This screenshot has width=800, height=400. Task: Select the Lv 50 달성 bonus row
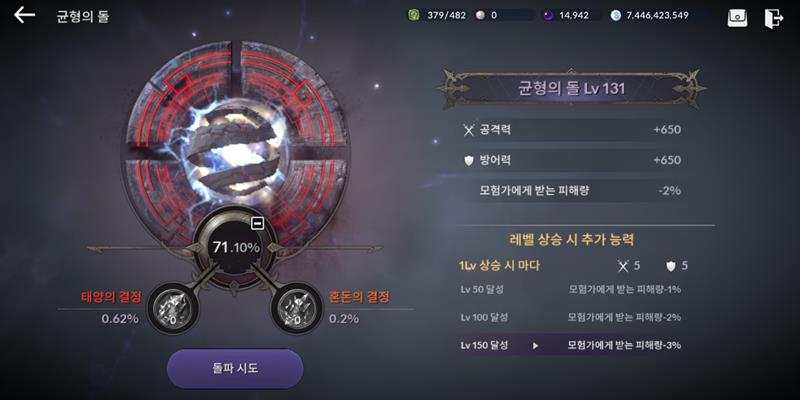[x=571, y=290]
